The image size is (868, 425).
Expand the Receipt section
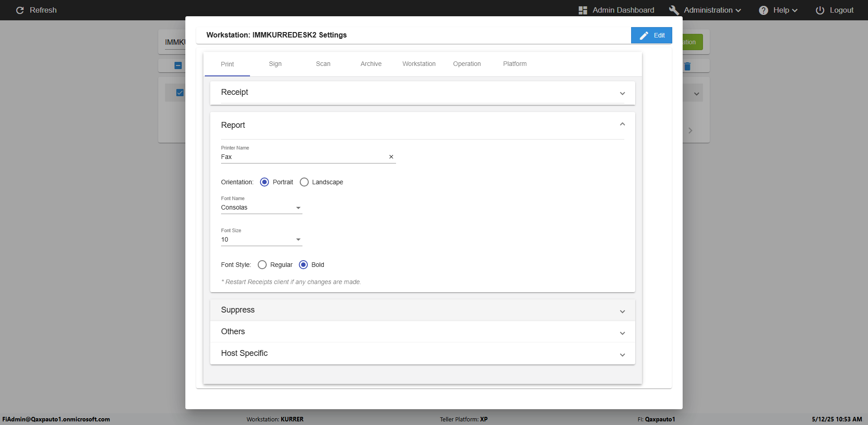coord(422,93)
